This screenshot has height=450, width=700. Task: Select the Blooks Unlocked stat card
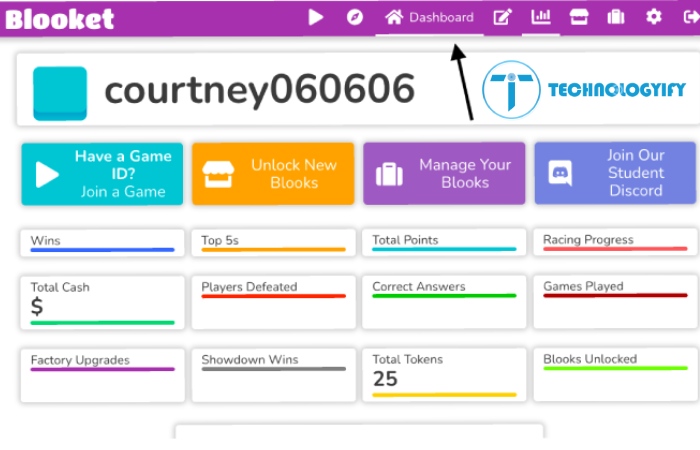point(615,374)
